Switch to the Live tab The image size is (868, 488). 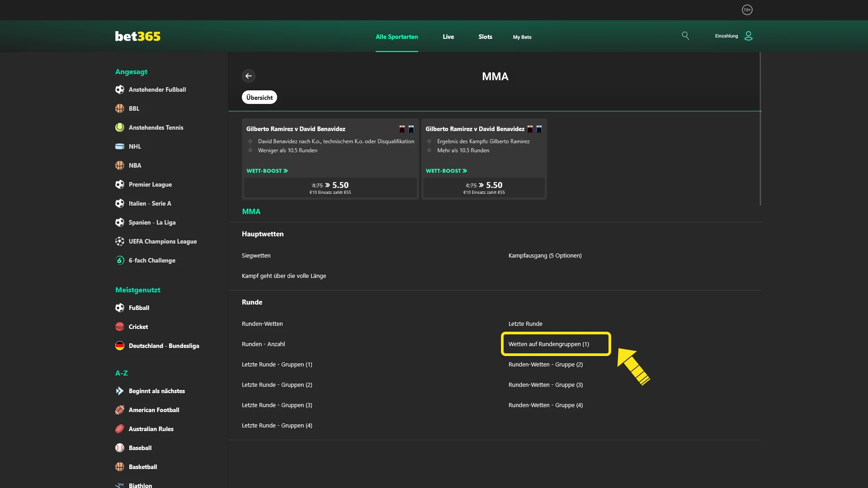tap(448, 37)
